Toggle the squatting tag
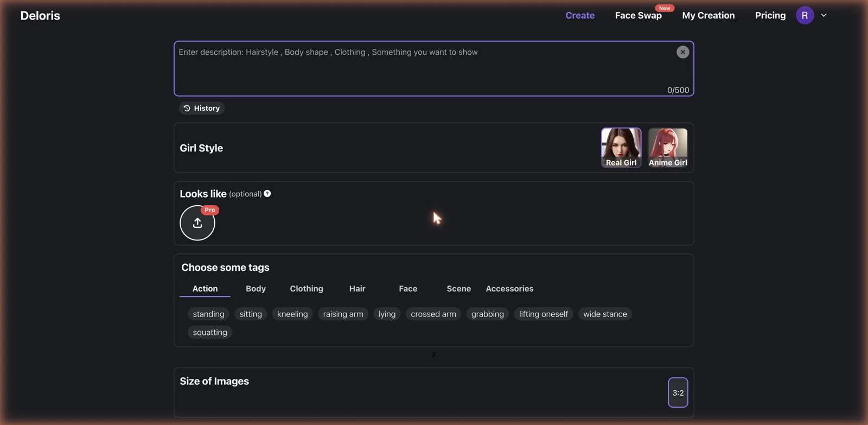The width and height of the screenshot is (868, 425). coord(210,332)
